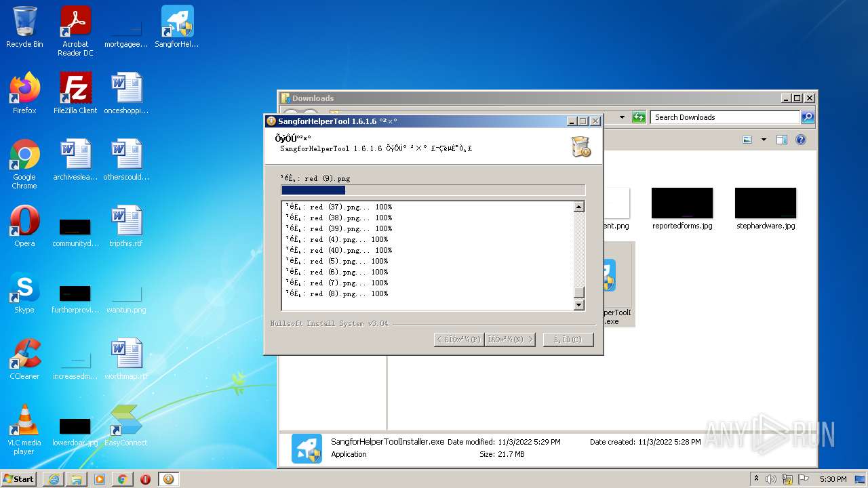The image size is (868, 488).
Task: Select the installer taskbar button
Action: (x=169, y=479)
